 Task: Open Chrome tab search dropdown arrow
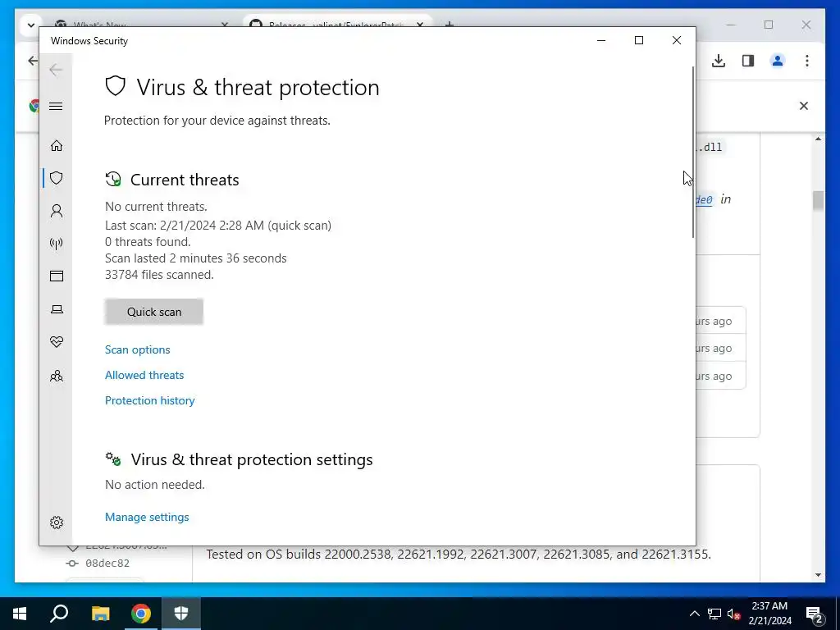point(30,25)
